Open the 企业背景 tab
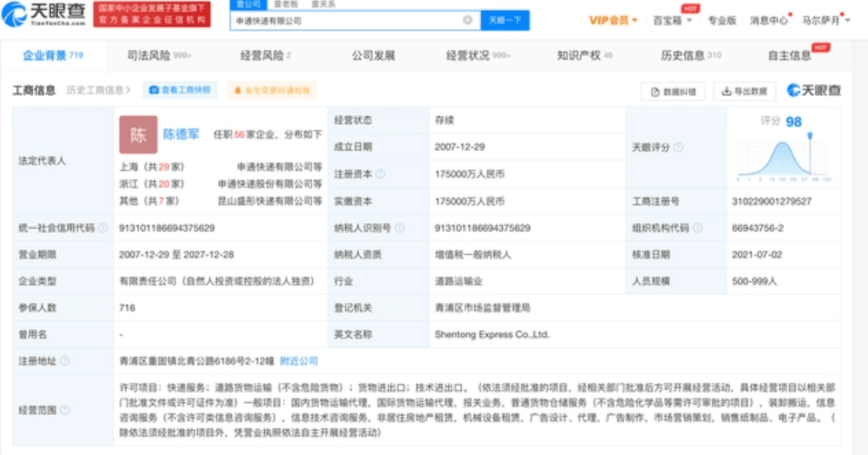This screenshot has height=455, width=868. 53,56
